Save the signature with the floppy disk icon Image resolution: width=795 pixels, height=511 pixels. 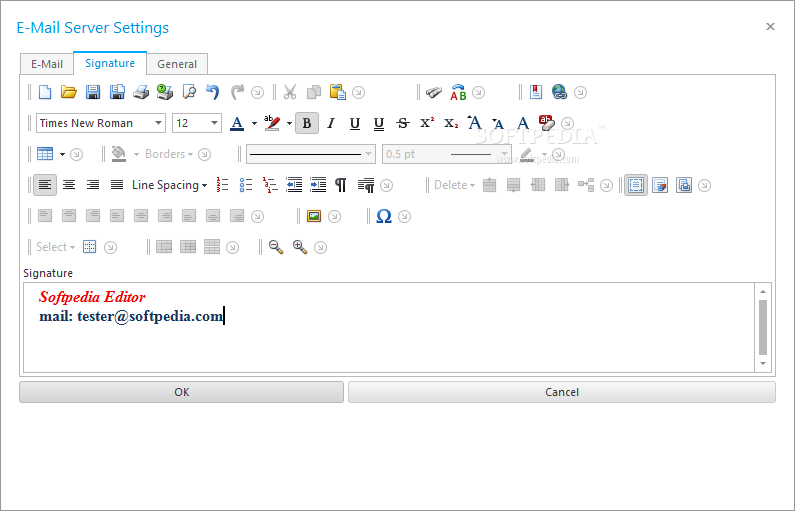coord(93,92)
